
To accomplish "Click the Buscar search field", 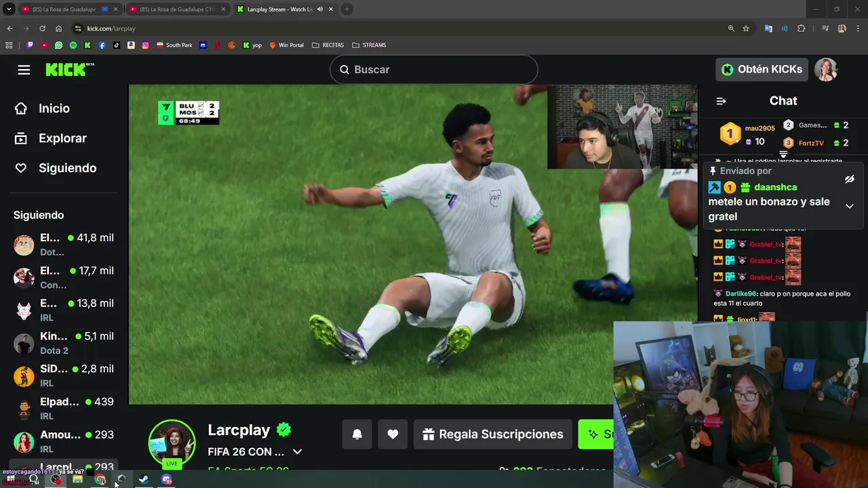I will point(434,69).
